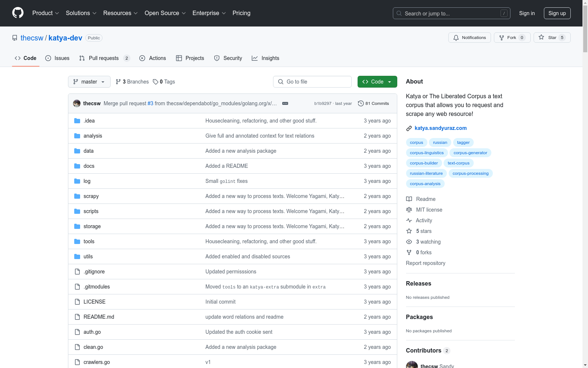588x368 pixels.
Task: Click the russian-literature topic tag
Action: (426, 173)
